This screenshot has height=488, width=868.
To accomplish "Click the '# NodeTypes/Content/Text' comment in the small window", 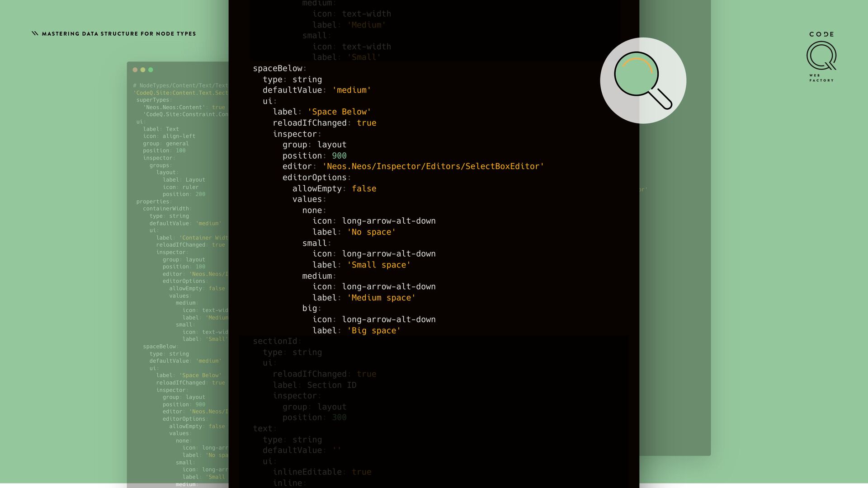I will tap(180, 85).
